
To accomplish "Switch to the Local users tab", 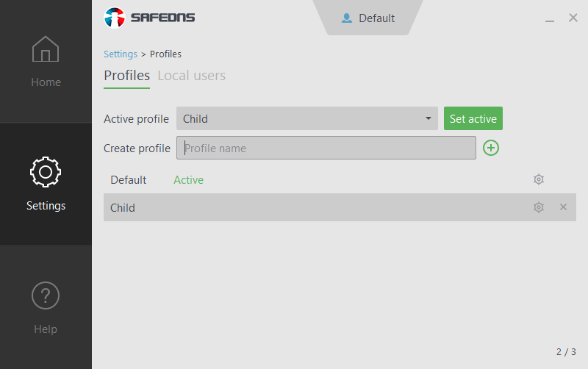I will [x=191, y=76].
